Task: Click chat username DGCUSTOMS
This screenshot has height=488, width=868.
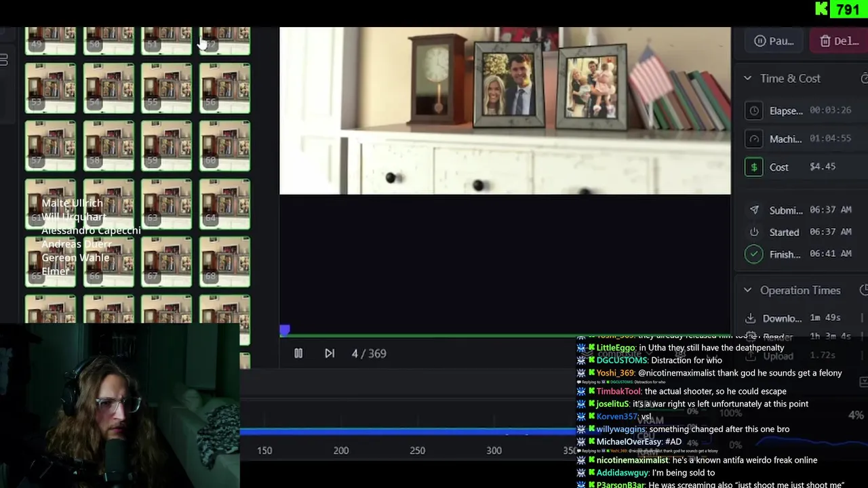Action: click(622, 361)
